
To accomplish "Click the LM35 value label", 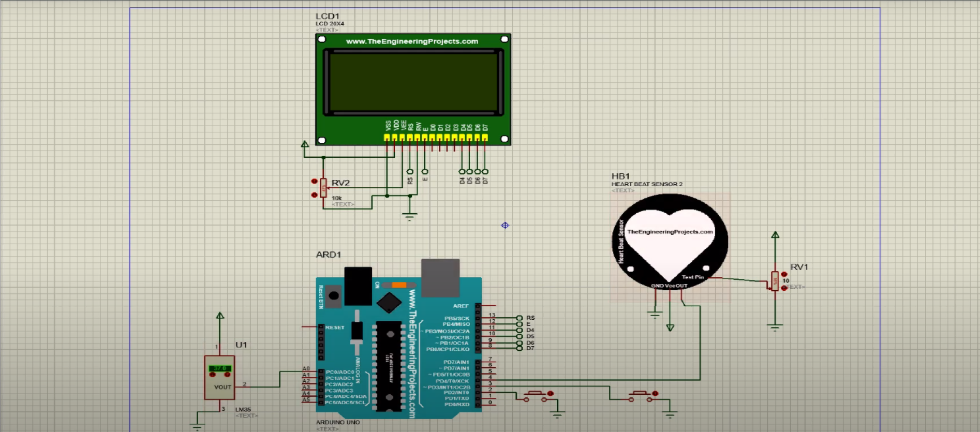I will [243, 409].
